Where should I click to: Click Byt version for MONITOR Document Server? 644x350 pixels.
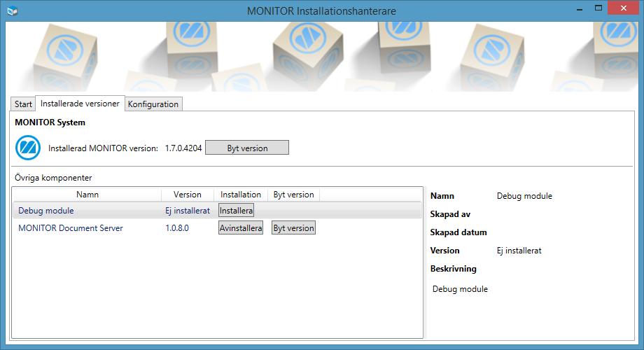[x=294, y=228]
